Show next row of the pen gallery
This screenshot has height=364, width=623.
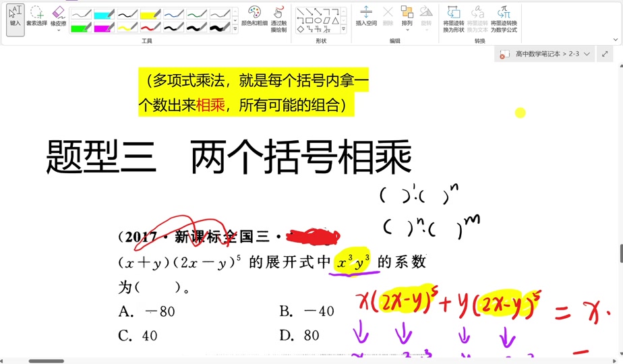click(235, 20)
